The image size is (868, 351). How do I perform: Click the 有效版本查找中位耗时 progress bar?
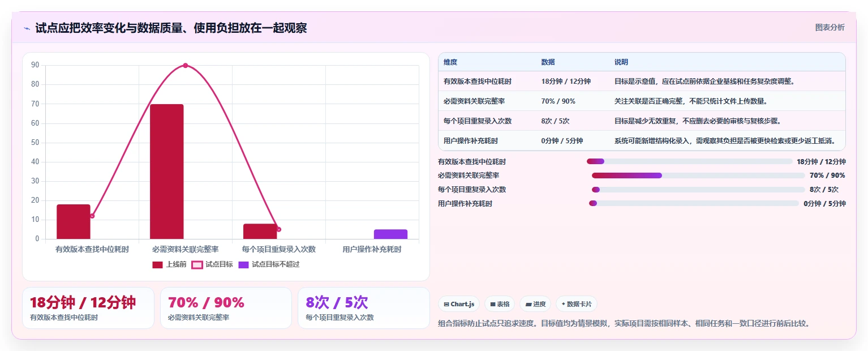tap(690, 161)
